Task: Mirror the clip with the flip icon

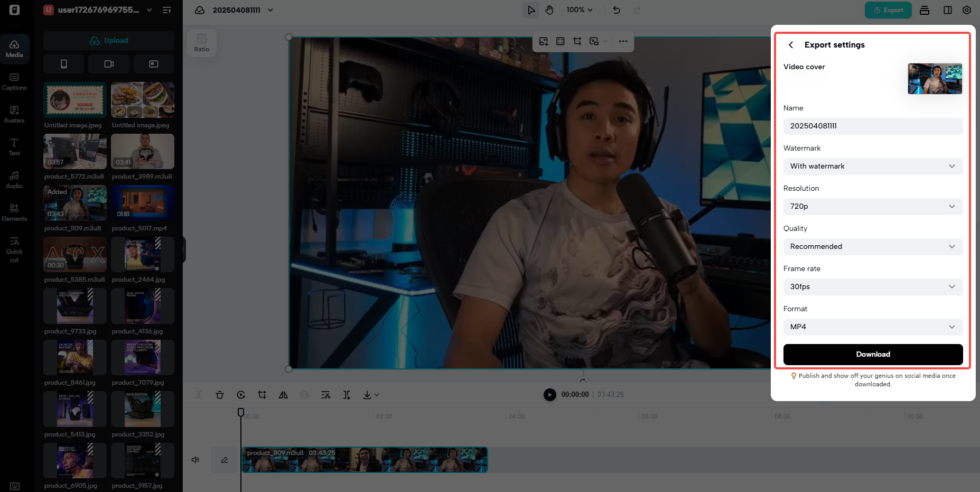Action: (x=283, y=395)
